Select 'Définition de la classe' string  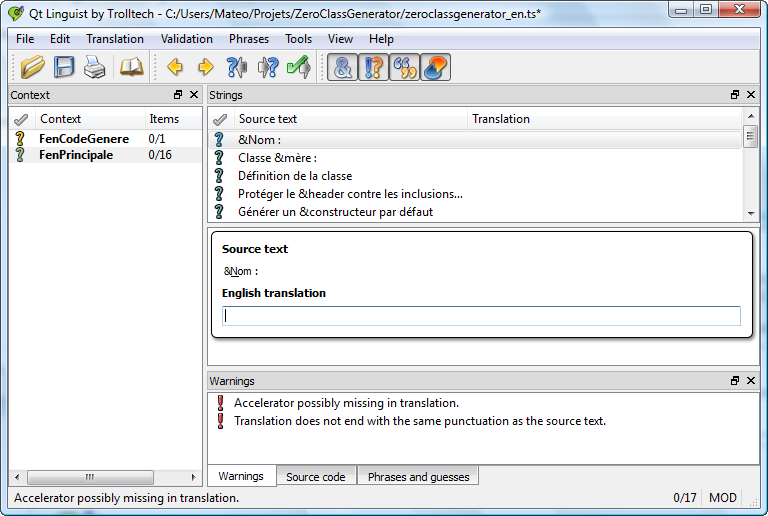pos(475,176)
